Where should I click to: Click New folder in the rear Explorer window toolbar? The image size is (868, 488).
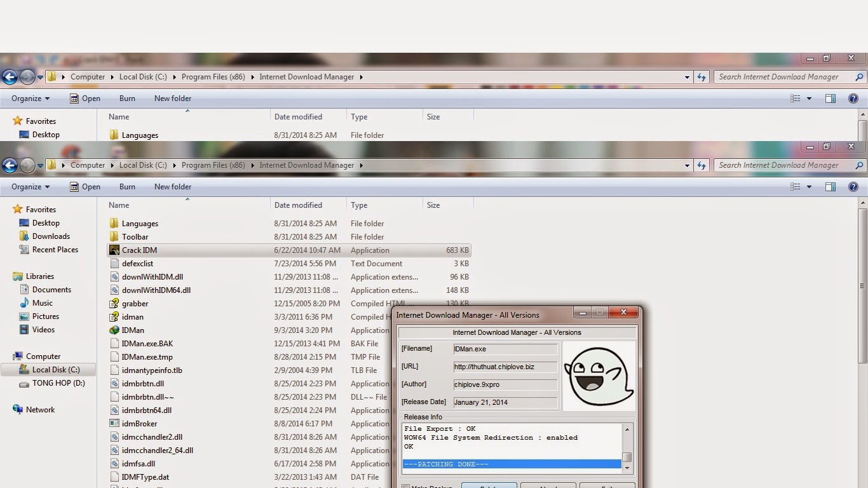173,98
